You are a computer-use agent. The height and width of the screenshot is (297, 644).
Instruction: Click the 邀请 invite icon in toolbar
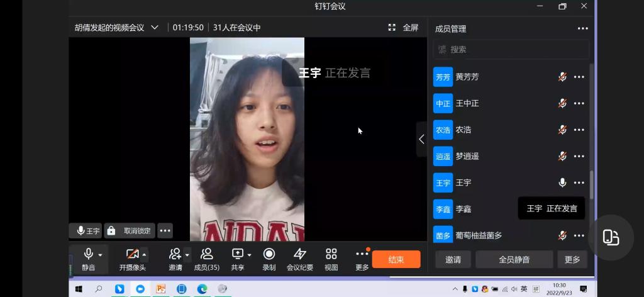pyautogui.click(x=175, y=254)
